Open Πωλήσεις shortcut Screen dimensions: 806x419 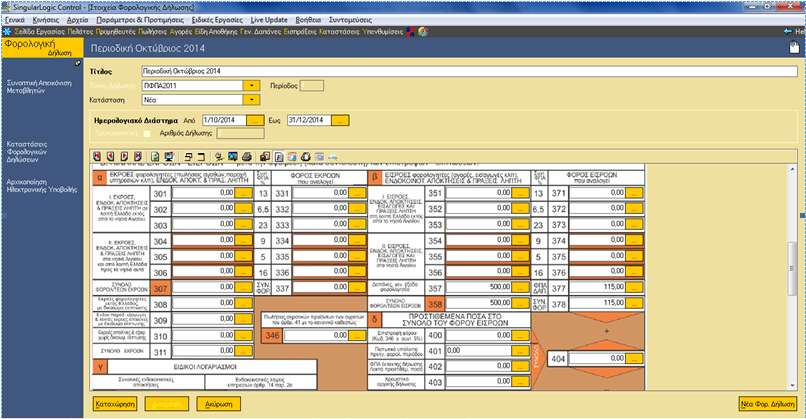(x=153, y=32)
